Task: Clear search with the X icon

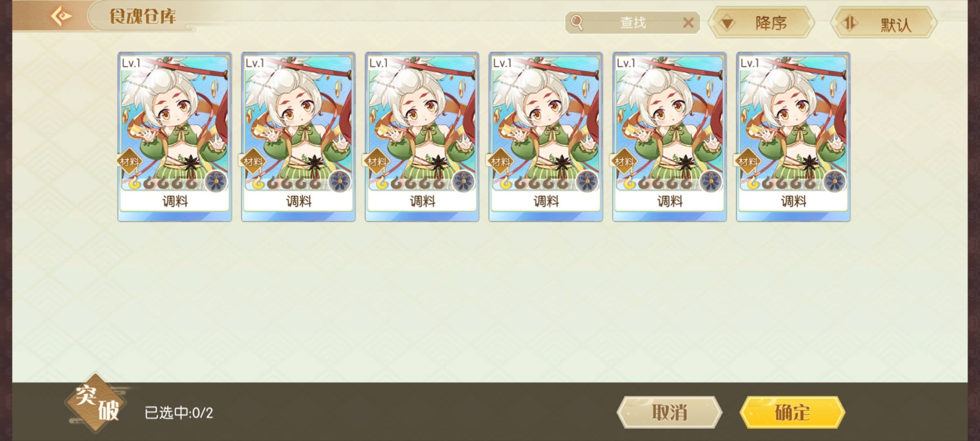Action: pyautogui.click(x=688, y=23)
